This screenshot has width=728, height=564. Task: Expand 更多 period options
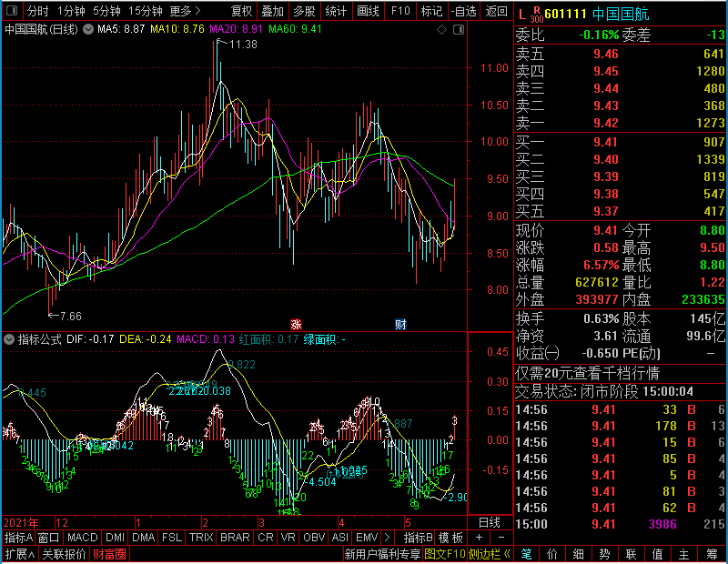pos(185,11)
